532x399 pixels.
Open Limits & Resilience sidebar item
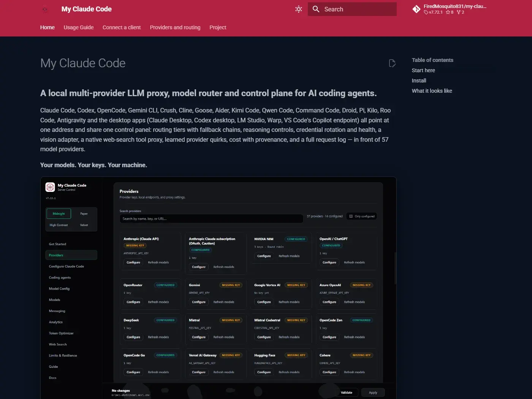tap(71, 355)
